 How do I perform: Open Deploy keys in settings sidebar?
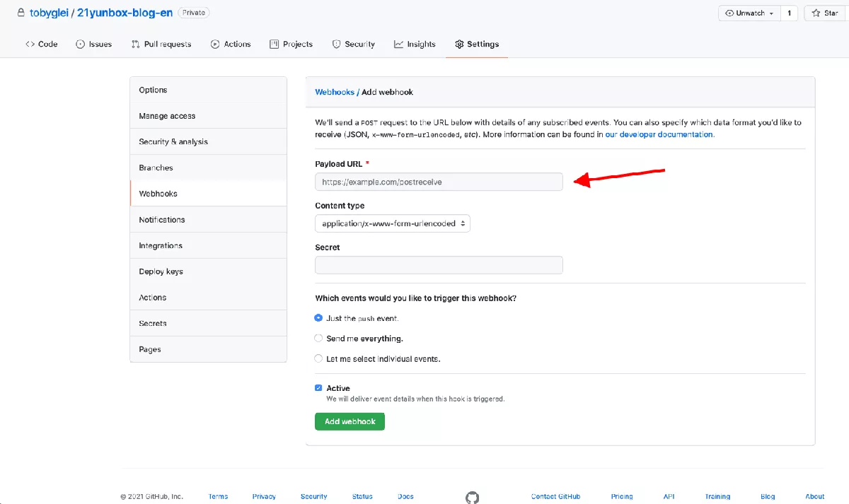tap(161, 271)
